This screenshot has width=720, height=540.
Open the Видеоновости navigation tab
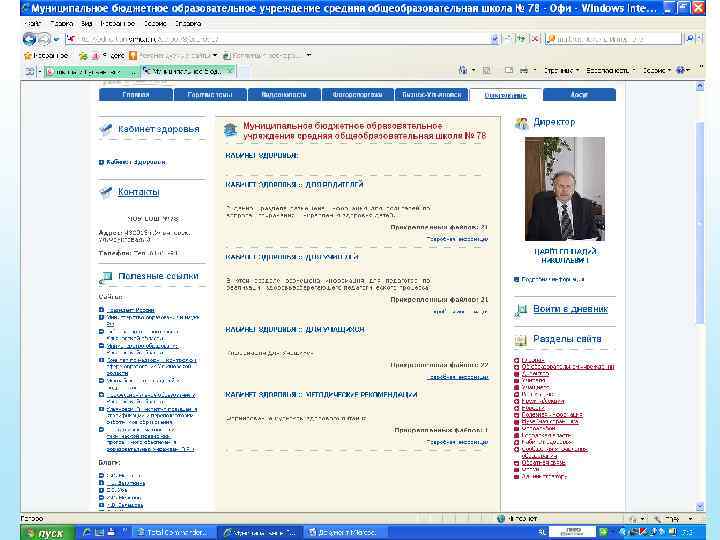tap(284, 95)
